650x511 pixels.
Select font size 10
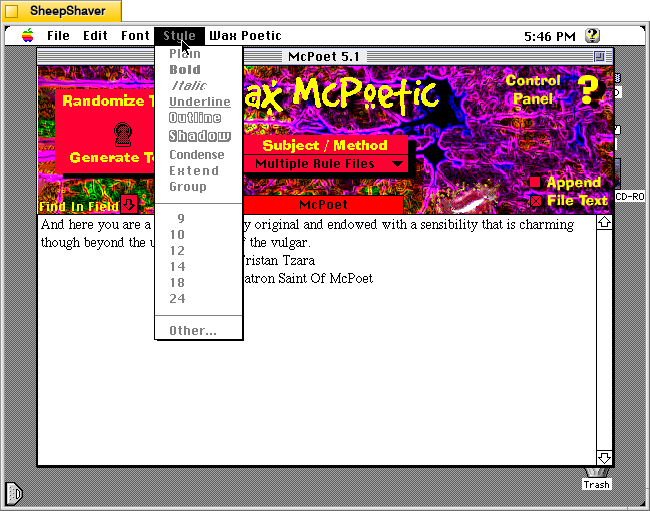tap(199, 235)
